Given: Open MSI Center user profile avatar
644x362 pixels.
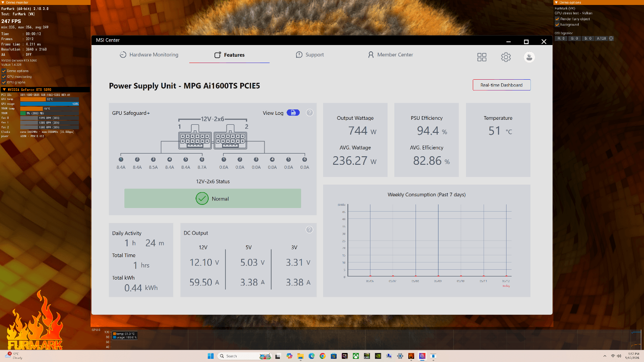Looking at the screenshot, I should (x=530, y=57).
